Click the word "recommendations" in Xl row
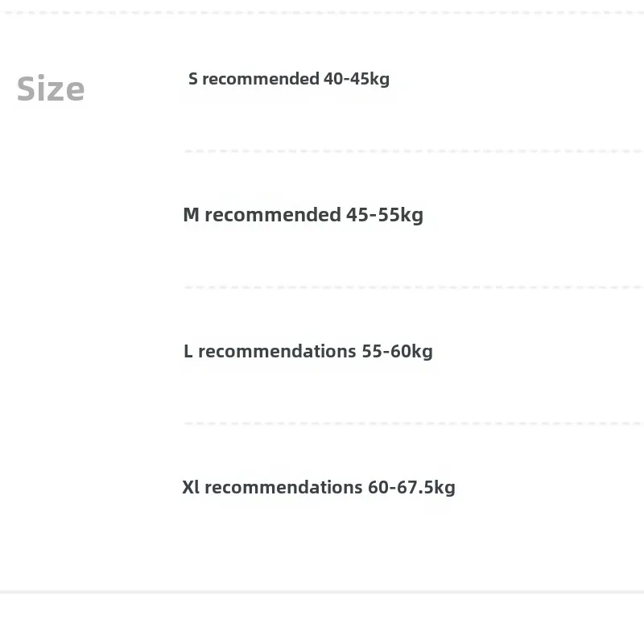This screenshot has width=644, height=644. pyautogui.click(x=283, y=487)
